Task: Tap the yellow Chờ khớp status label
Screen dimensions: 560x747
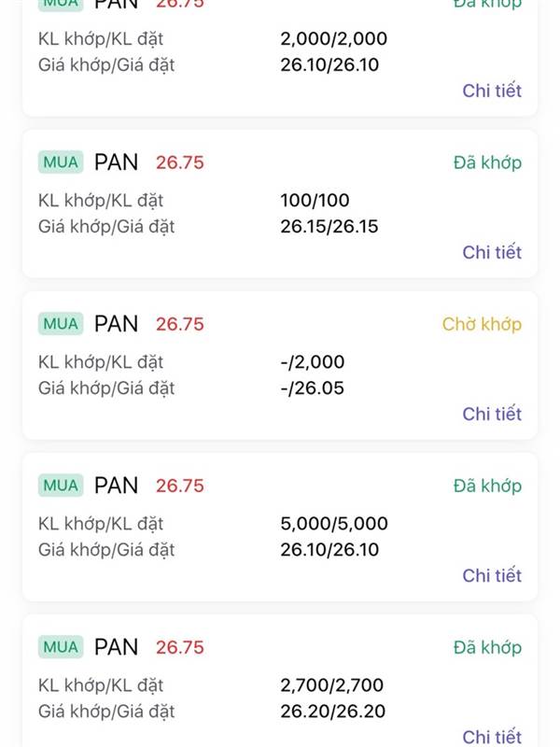Action: pyautogui.click(x=482, y=324)
